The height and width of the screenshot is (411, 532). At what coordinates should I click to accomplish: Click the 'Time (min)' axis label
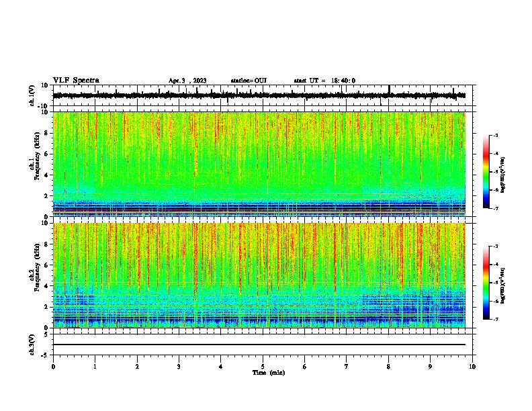tap(269, 373)
